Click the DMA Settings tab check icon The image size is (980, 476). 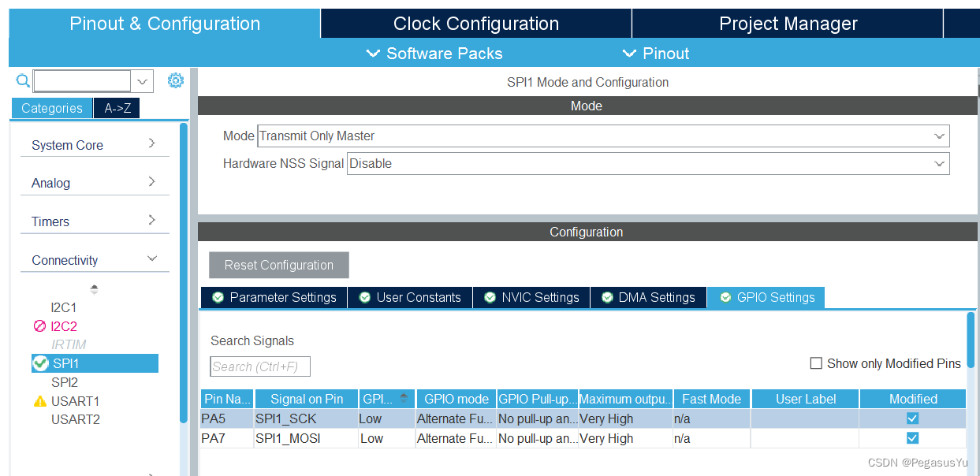tap(607, 297)
